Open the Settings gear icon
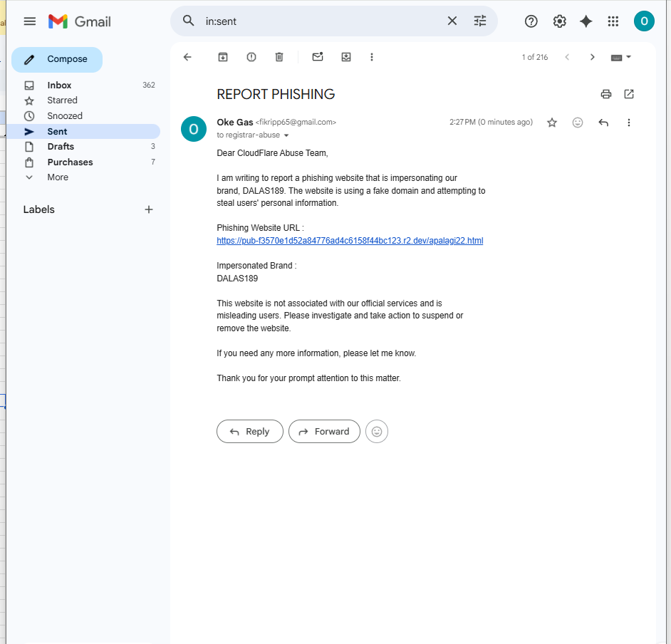This screenshot has height=644, width=671. pos(559,21)
